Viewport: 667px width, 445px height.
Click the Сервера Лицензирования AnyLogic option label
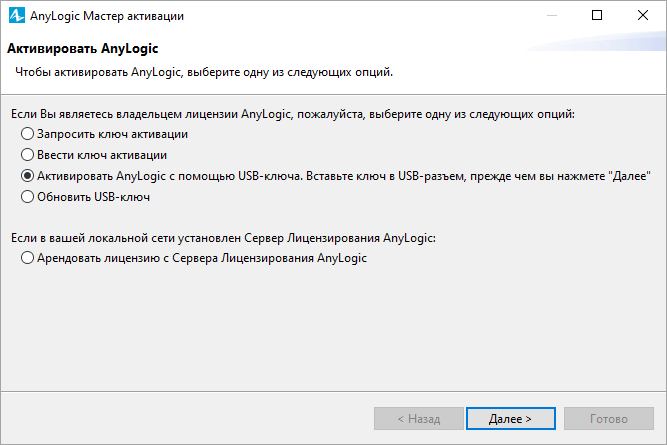[x=269, y=258]
